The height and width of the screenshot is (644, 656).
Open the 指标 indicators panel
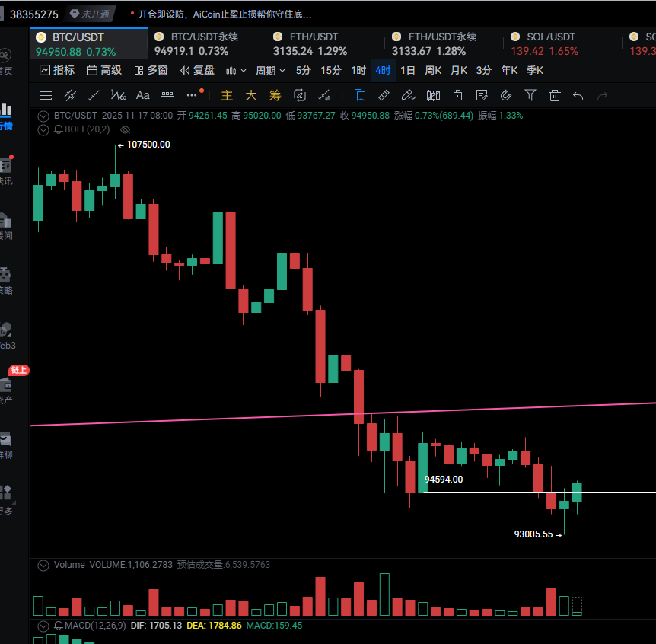coord(57,70)
